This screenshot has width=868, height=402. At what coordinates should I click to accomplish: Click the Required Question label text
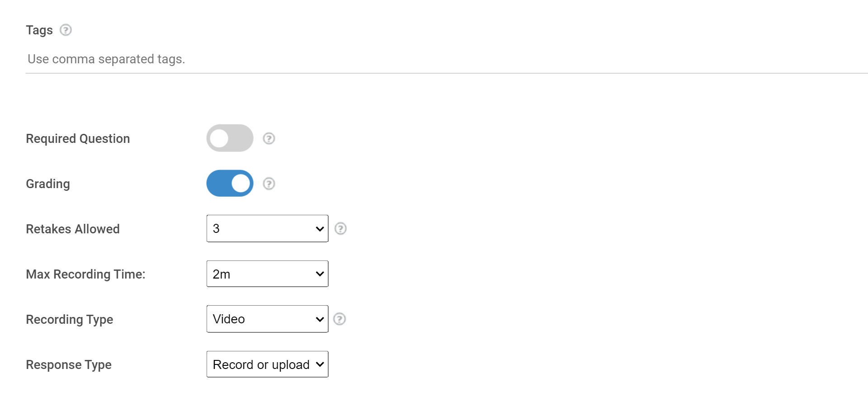78,139
